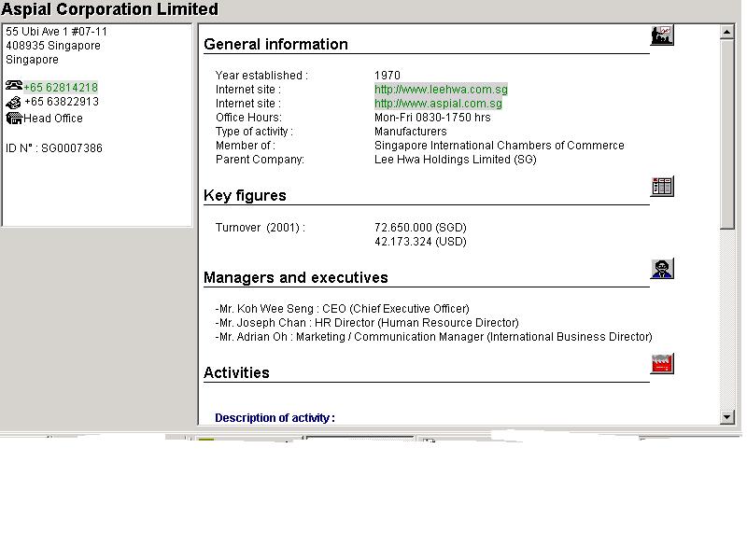Select the General information heading
The height and width of the screenshot is (560, 747).
[x=275, y=44]
